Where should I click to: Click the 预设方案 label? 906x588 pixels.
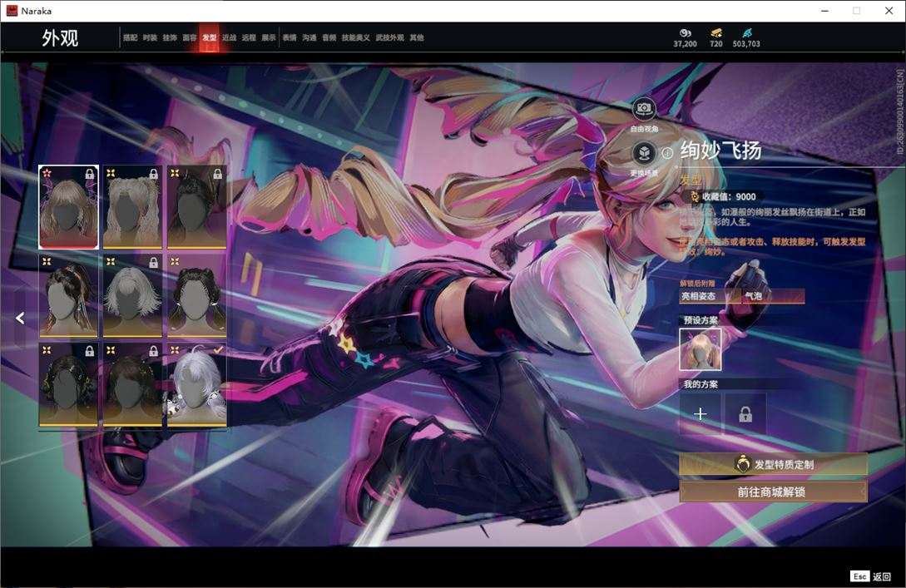click(x=701, y=320)
